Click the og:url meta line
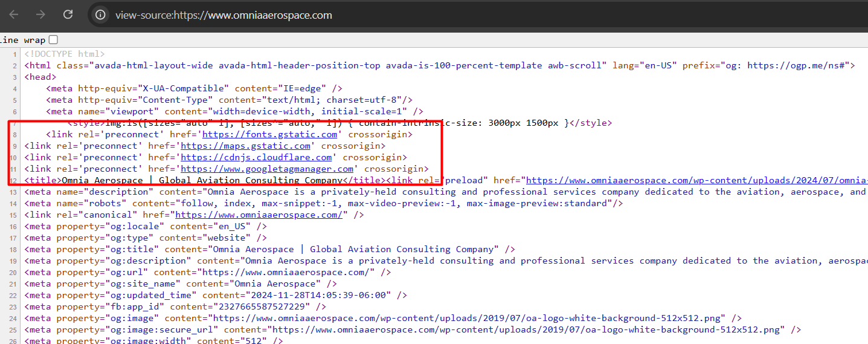Image resolution: width=868 pixels, height=344 pixels. coord(208,272)
